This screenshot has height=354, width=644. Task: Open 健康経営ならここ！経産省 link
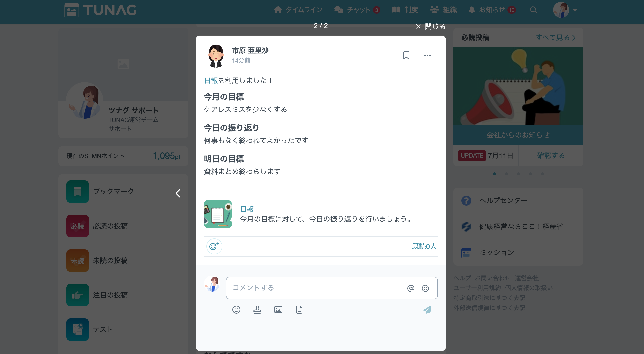[x=512, y=227]
